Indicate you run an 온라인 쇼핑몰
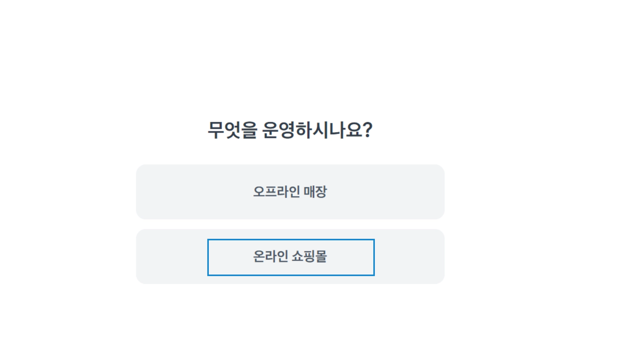Screen dimensions: 644x362 coord(290,256)
